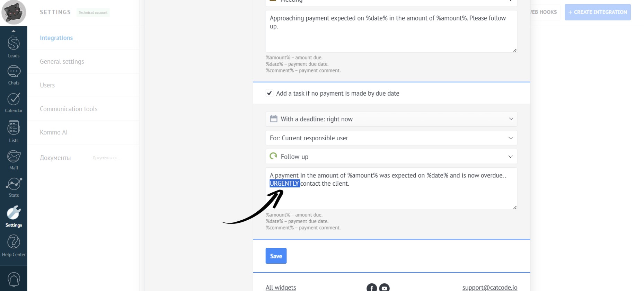This screenshot has width=644, height=291.
Task: Click the cat account avatar
Action: (14, 12)
